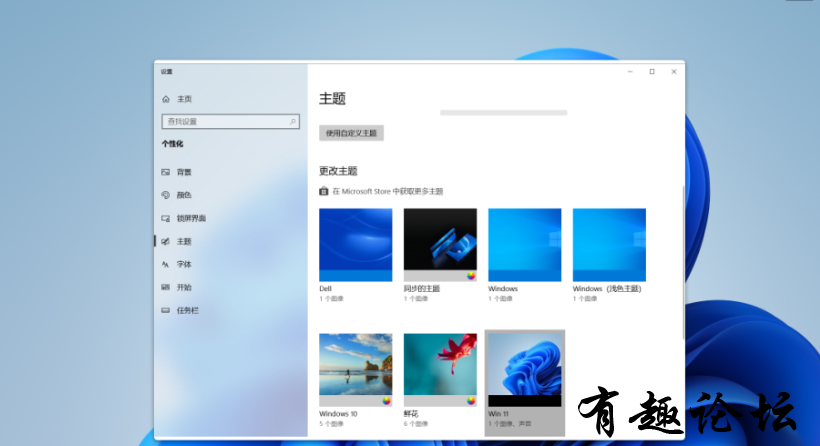Type in the Find a setting (查找设置) field
This screenshot has height=446, width=820.
click(225, 121)
